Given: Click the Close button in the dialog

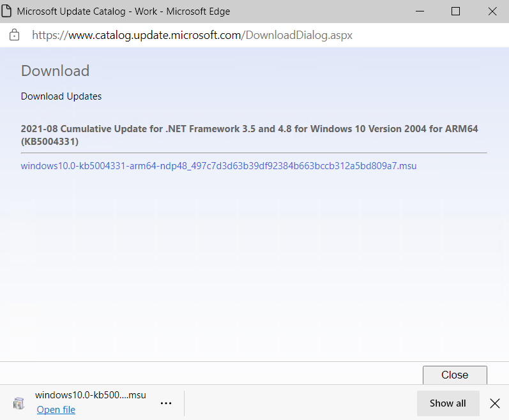Looking at the screenshot, I should tap(455, 375).
